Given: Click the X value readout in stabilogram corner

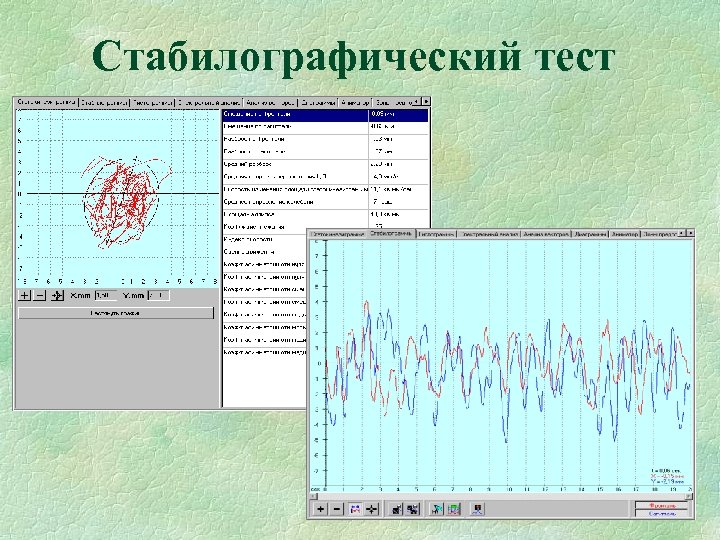Looking at the screenshot, I should point(667,477).
